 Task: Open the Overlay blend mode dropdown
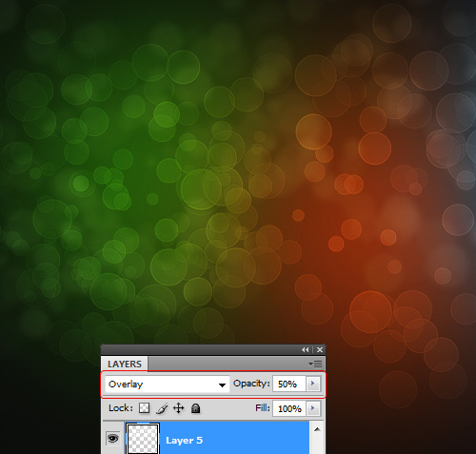(168, 385)
